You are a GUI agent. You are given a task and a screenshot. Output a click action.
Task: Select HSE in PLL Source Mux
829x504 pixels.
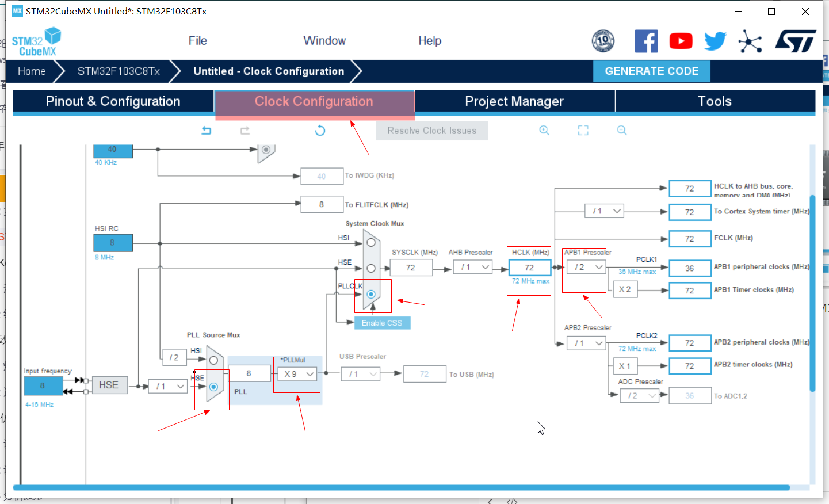coord(213,387)
